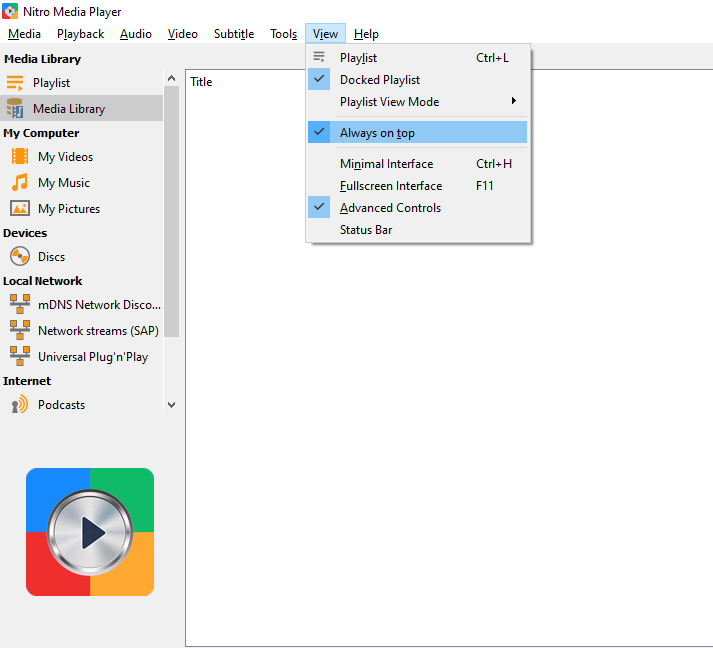Select Podcasts under Internet
This screenshot has width=713, height=648.
tap(81, 404)
